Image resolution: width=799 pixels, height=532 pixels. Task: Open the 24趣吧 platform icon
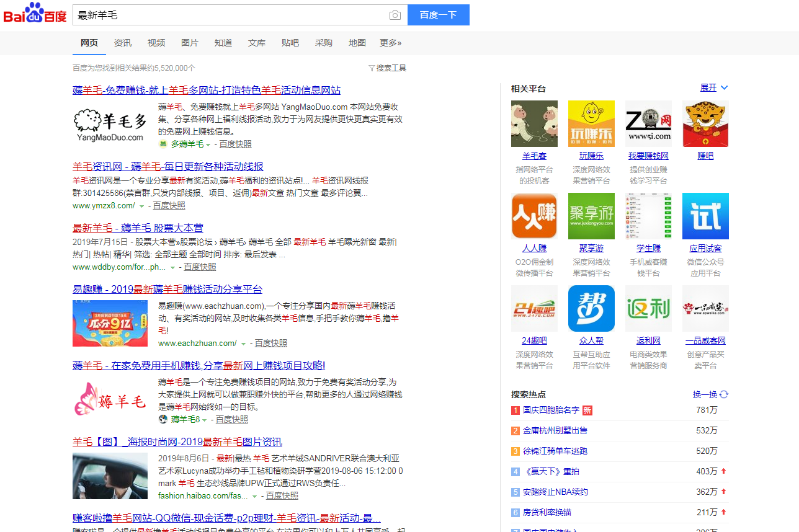534,308
